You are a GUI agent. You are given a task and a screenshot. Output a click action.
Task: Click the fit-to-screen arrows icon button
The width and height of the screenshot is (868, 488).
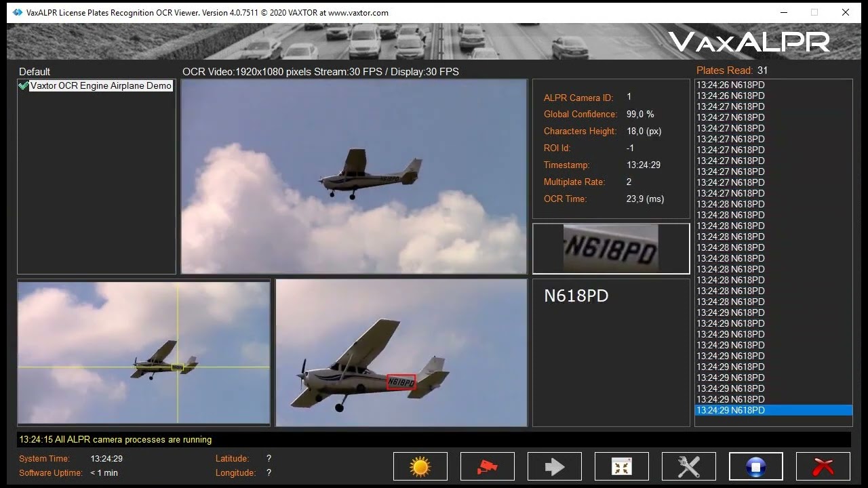tap(622, 466)
